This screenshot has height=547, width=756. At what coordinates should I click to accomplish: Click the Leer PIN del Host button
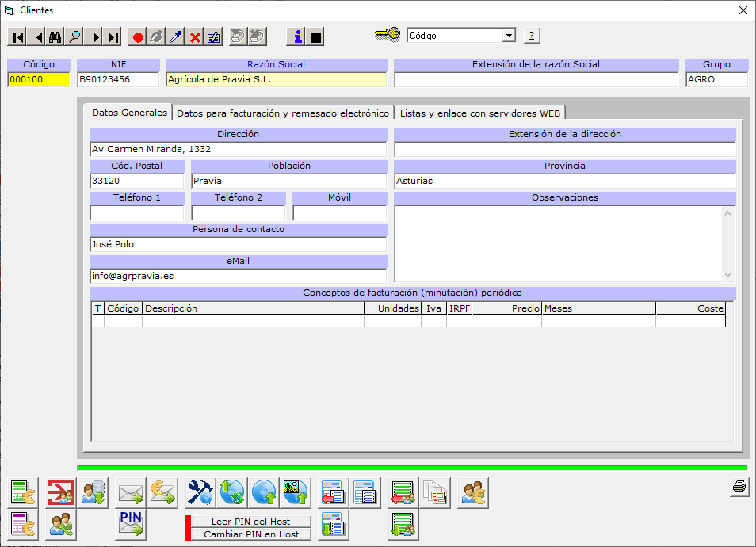250,522
